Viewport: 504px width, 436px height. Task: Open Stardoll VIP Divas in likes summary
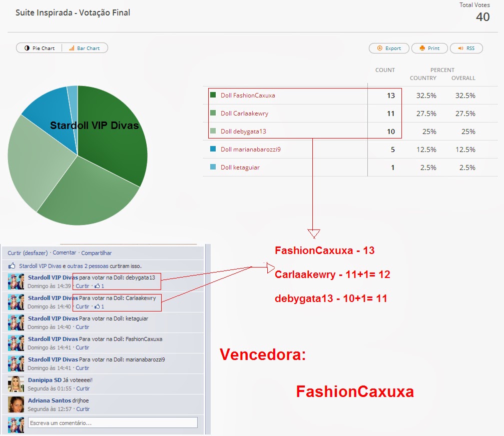pyautogui.click(x=40, y=266)
